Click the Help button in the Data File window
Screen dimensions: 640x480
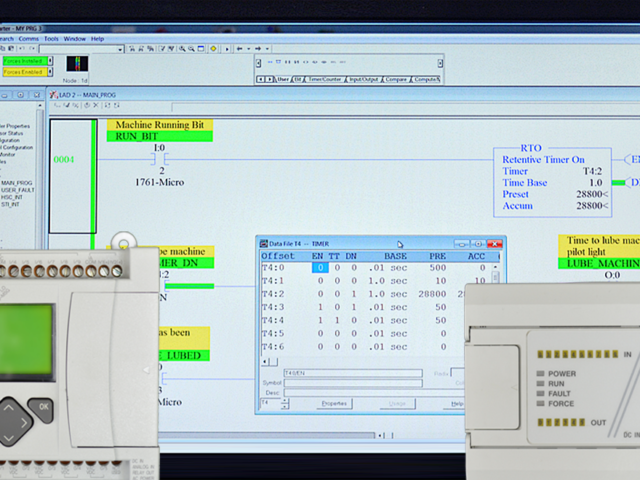pyautogui.click(x=456, y=404)
